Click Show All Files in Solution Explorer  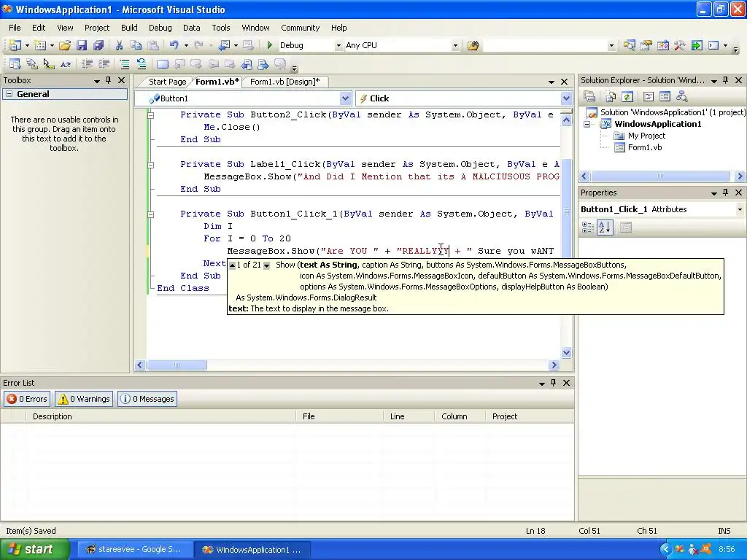(x=611, y=97)
